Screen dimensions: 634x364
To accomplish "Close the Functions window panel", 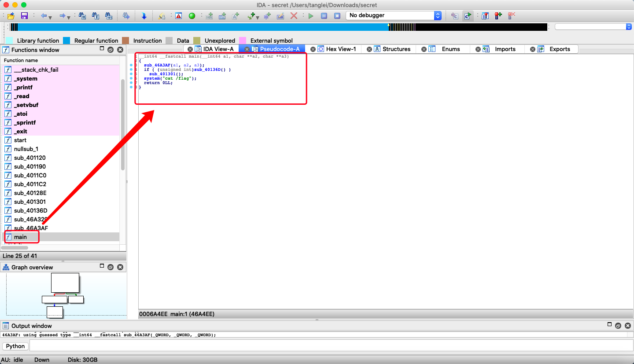I will tap(120, 50).
